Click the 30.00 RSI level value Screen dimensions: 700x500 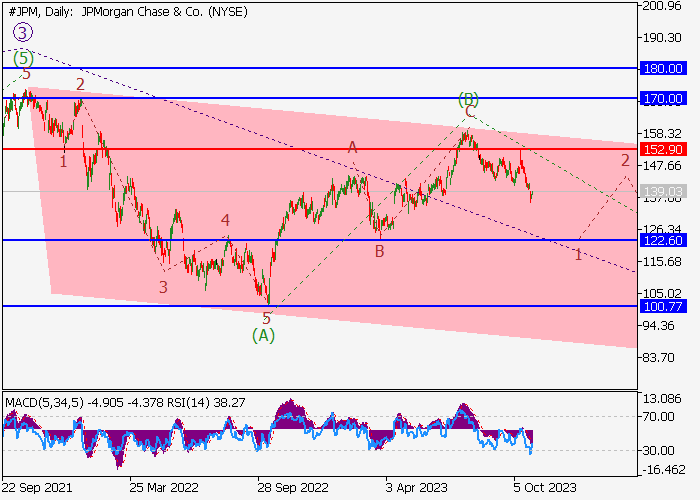click(658, 451)
